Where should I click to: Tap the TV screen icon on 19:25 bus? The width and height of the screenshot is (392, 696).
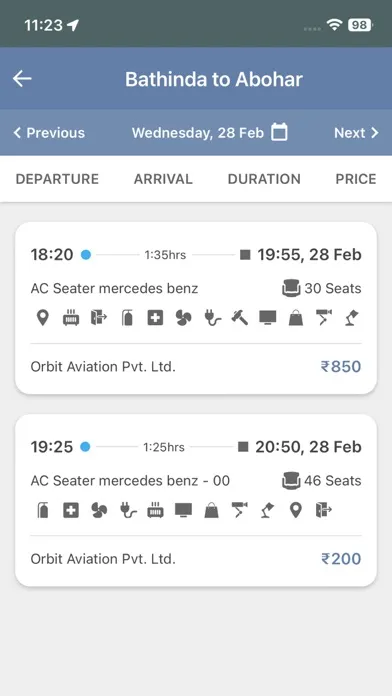(x=183, y=510)
